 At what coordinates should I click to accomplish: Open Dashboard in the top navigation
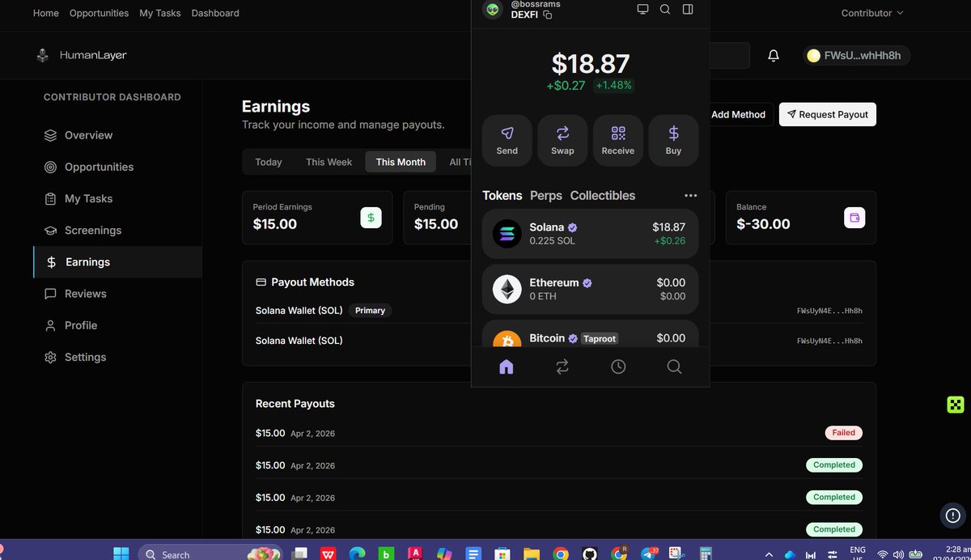[x=215, y=13]
